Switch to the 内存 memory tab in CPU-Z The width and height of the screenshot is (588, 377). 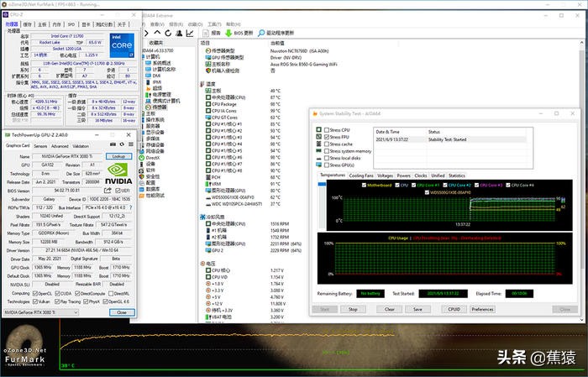pyautogui.click(x=56, y=24)
